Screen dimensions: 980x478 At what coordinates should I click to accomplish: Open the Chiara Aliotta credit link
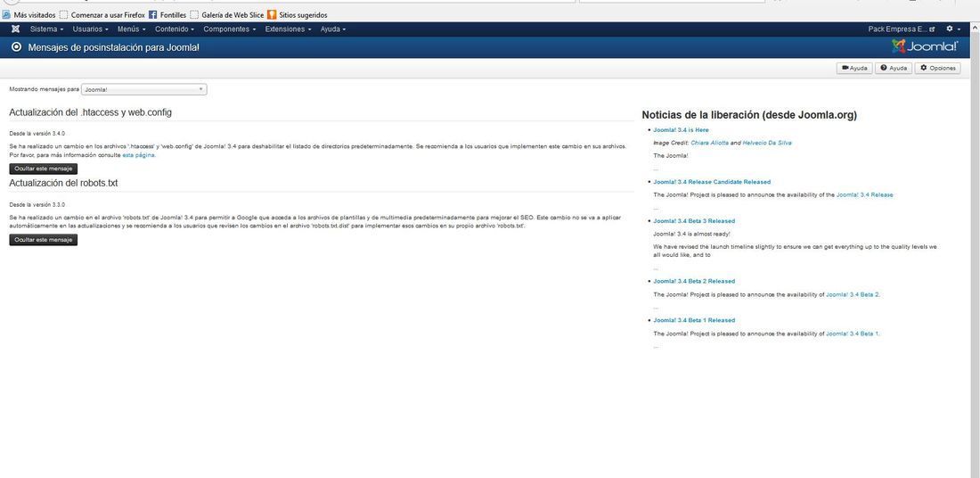pos(709,143)
